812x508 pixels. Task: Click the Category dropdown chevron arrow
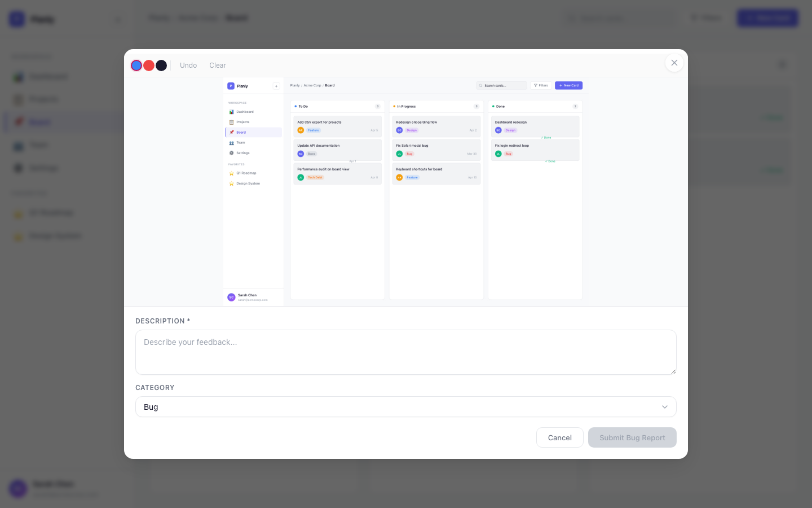tap(664, 407)
